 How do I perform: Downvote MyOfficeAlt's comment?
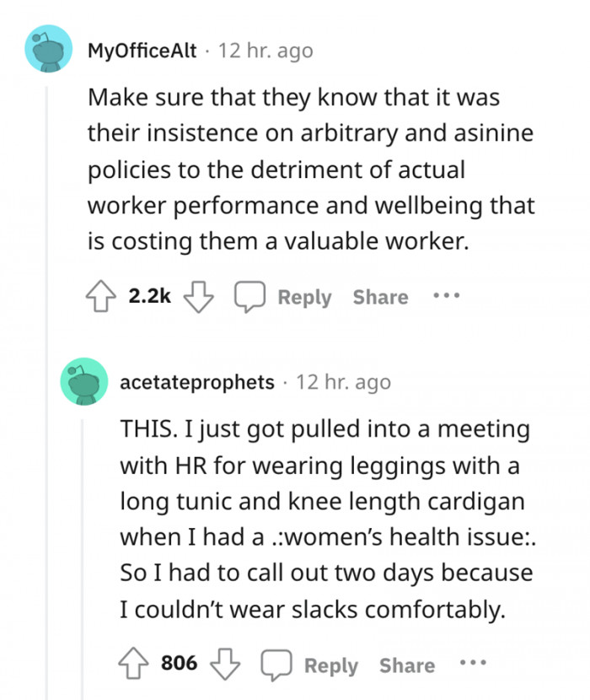pyautogui.click(x=199, y=296)
